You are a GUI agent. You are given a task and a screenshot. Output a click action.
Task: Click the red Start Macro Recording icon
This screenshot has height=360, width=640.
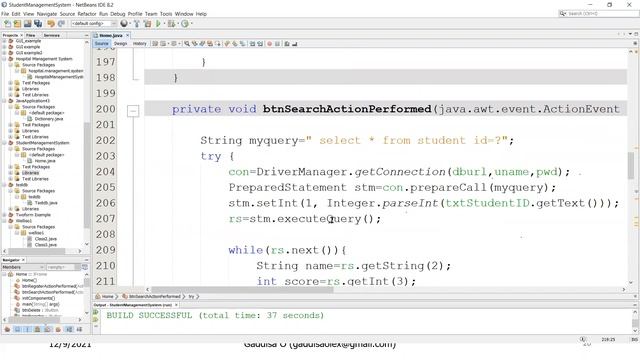269,44
